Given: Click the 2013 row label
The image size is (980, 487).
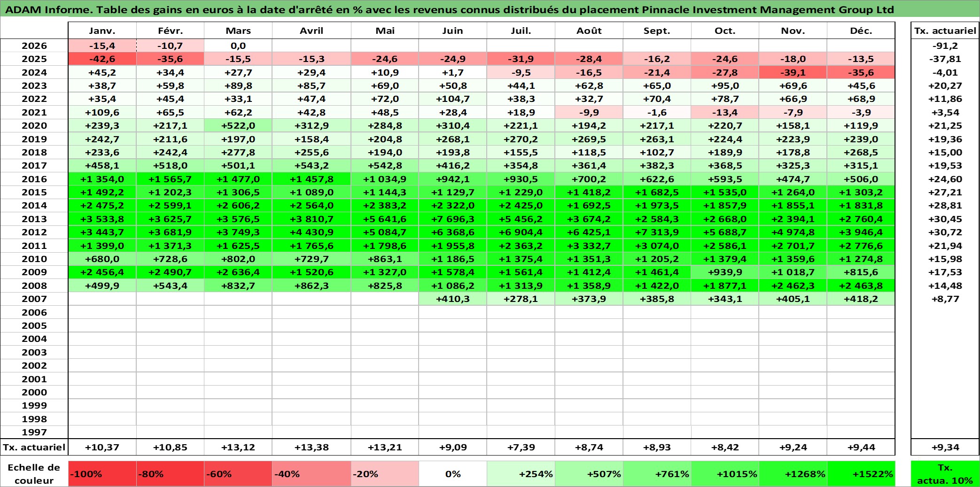Looking at the screenshot, I should pos(34,219).
